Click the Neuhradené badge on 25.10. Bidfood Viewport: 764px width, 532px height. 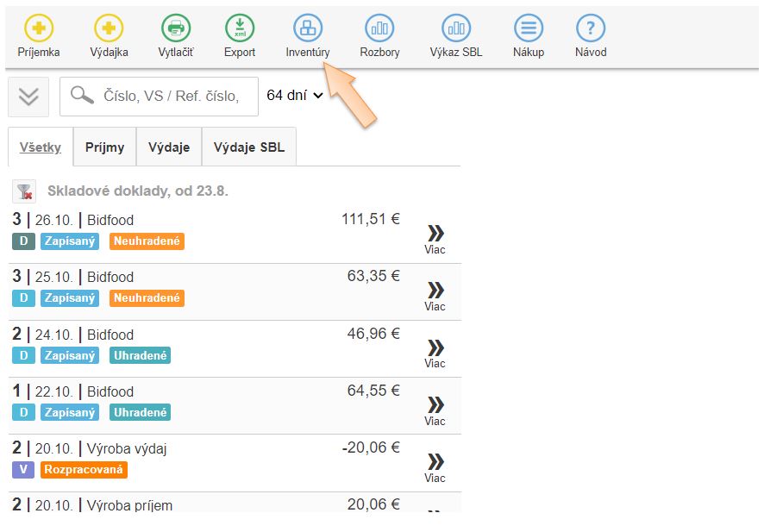tap(147, 298)
